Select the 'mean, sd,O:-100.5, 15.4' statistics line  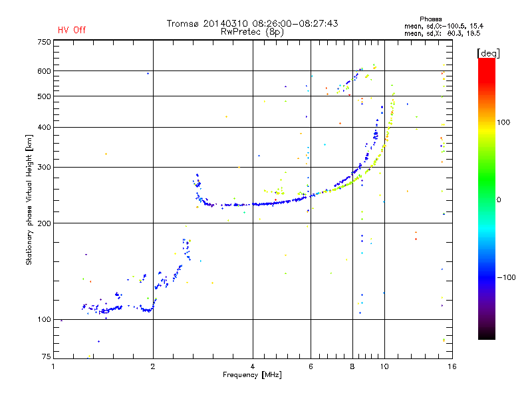[444, 26]
